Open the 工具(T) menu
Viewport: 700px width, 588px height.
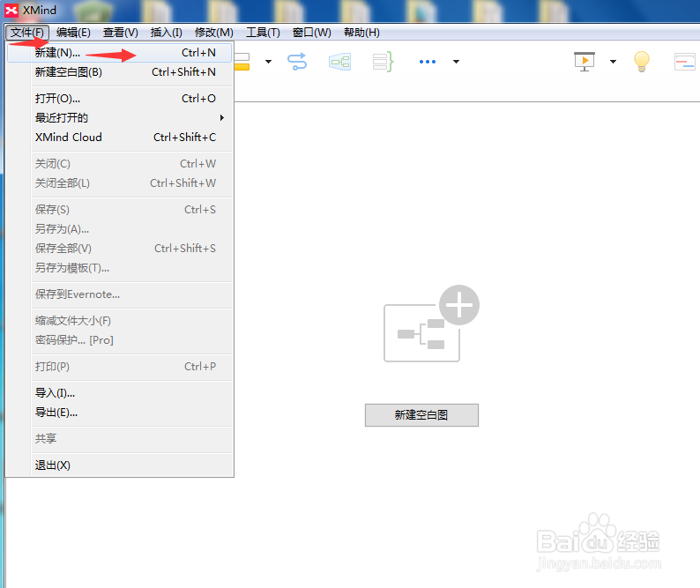[263, 33]
